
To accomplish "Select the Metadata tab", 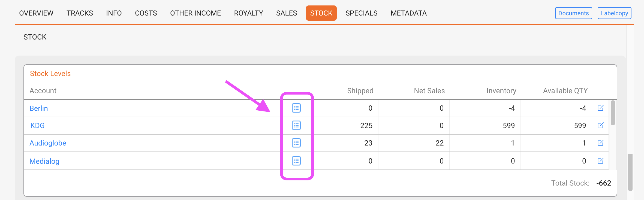I will (x=408, y=13).
